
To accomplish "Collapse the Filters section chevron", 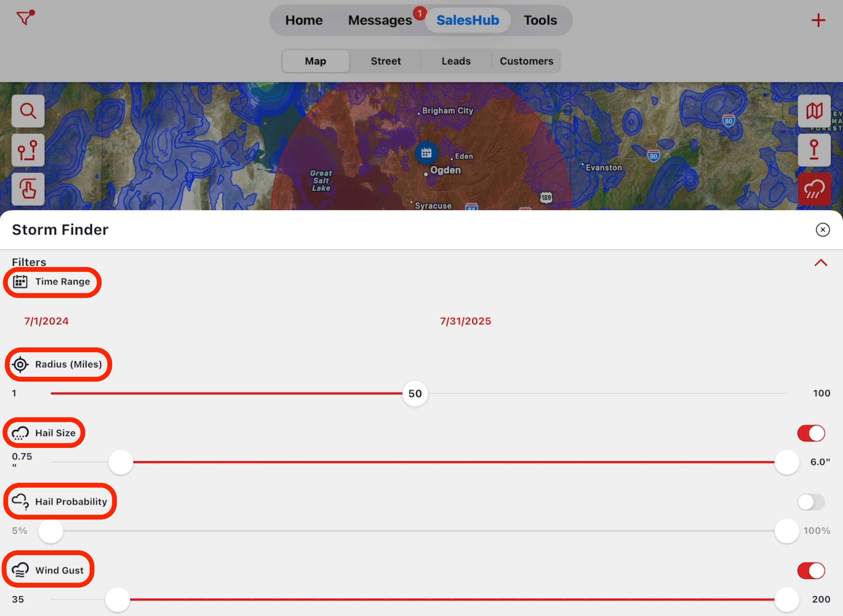I will (821, 263).
